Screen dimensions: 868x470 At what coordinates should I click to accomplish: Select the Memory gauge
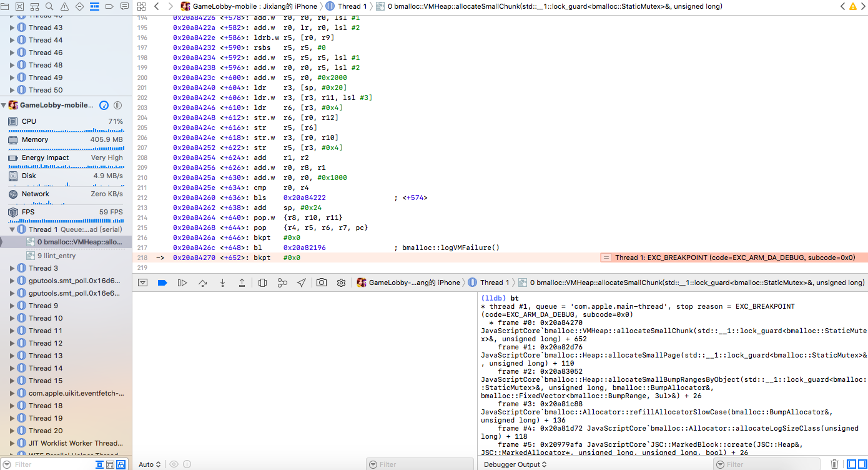[x=66, y=141]
